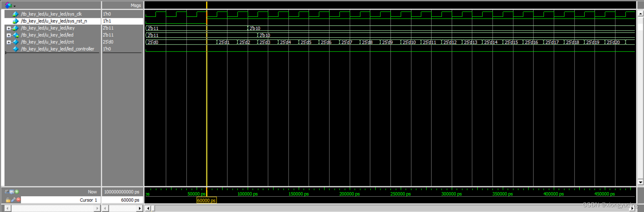
Task: Click the 2'b11 value of led
Action: (x=108, y=35)
